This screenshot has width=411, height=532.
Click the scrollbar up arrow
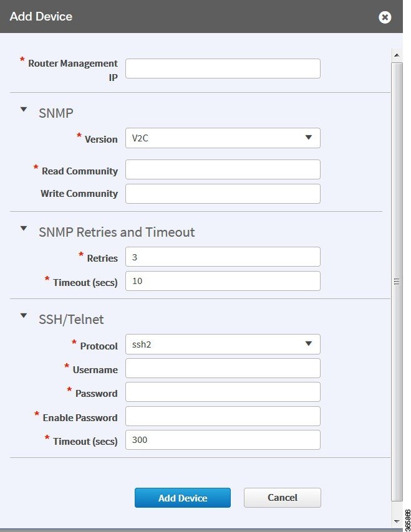pos(397,55)
